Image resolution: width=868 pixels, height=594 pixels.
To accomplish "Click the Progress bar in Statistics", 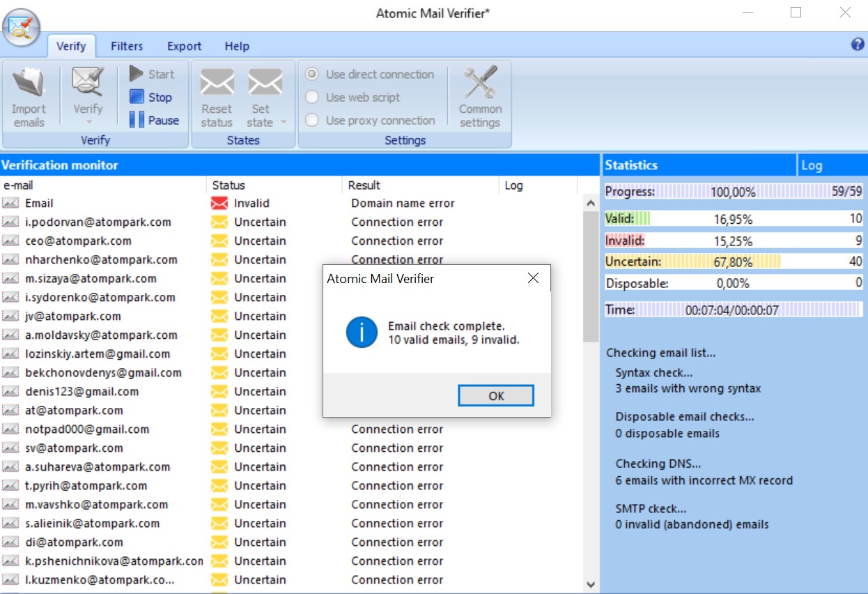I will [731, 191].
